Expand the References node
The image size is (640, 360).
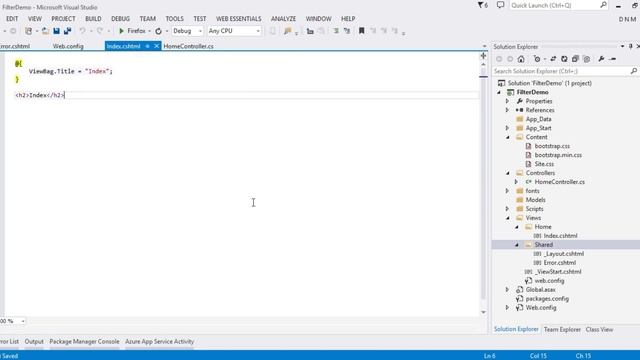click(x=507, y=110)
